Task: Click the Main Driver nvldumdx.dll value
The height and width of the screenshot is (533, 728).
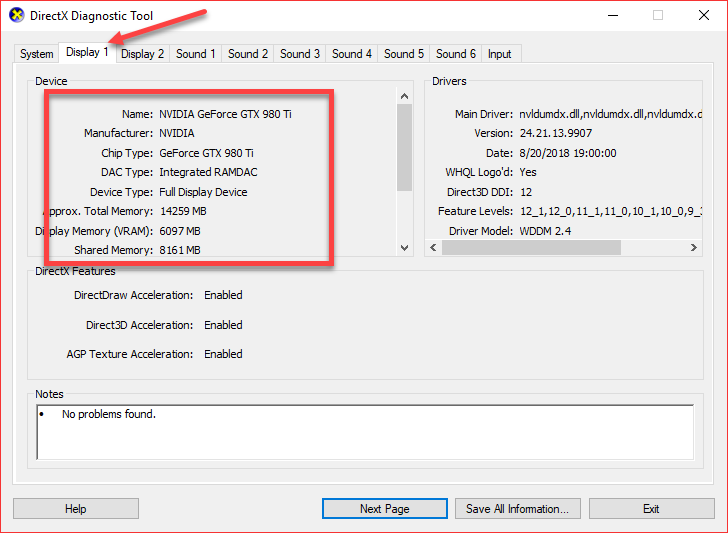Action: 611,114
